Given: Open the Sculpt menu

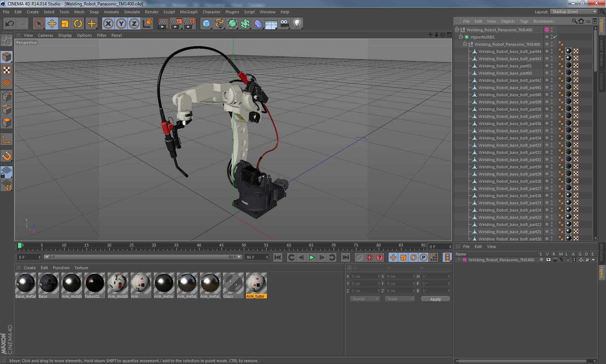Looking at the screenshot, I should tap(169, 12).
